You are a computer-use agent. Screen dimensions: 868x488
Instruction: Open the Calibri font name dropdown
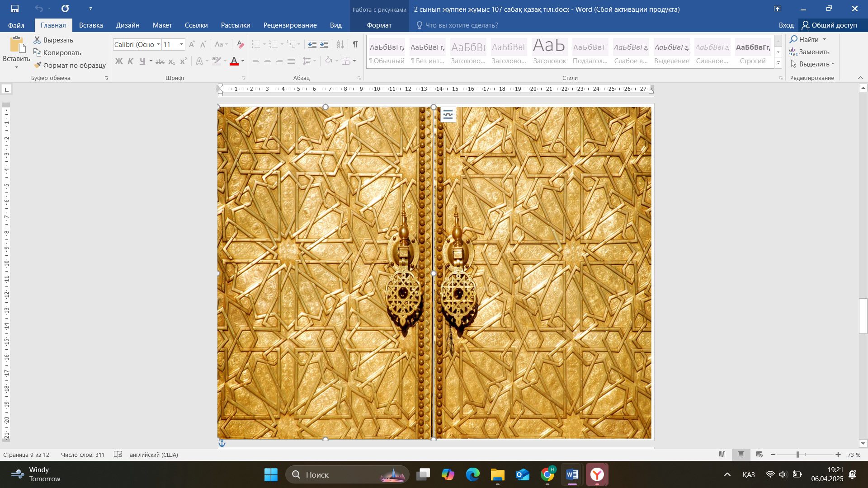click(158, 44)
